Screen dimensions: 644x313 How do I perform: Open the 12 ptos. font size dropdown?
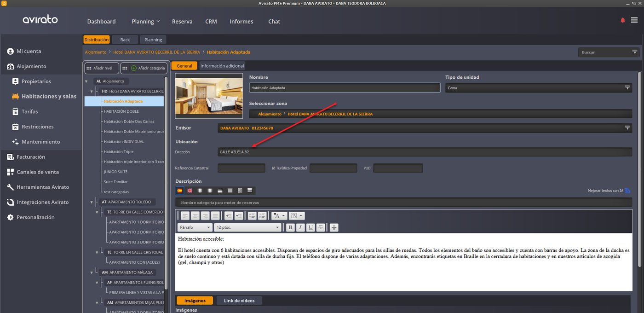(247, 227)
